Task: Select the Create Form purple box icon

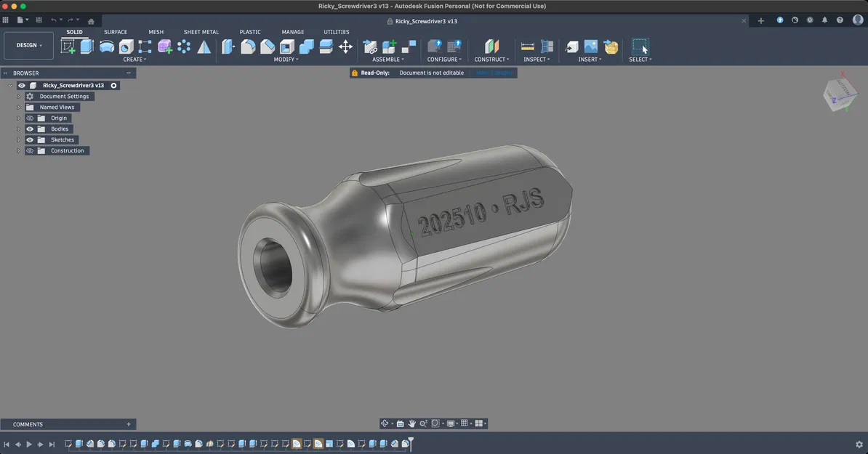Action: (x=164, y=47)
